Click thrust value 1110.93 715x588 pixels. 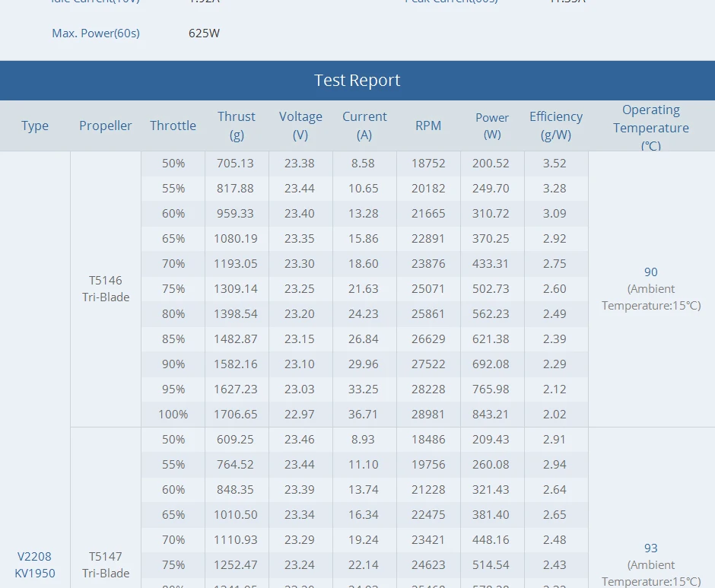tap(235, 539)
